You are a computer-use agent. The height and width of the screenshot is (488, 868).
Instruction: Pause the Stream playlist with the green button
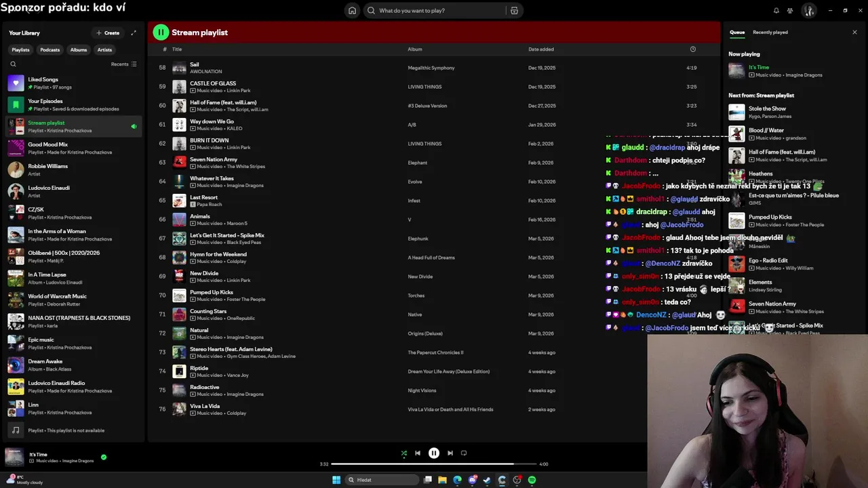pyautogui.click(x=161, y=32)
